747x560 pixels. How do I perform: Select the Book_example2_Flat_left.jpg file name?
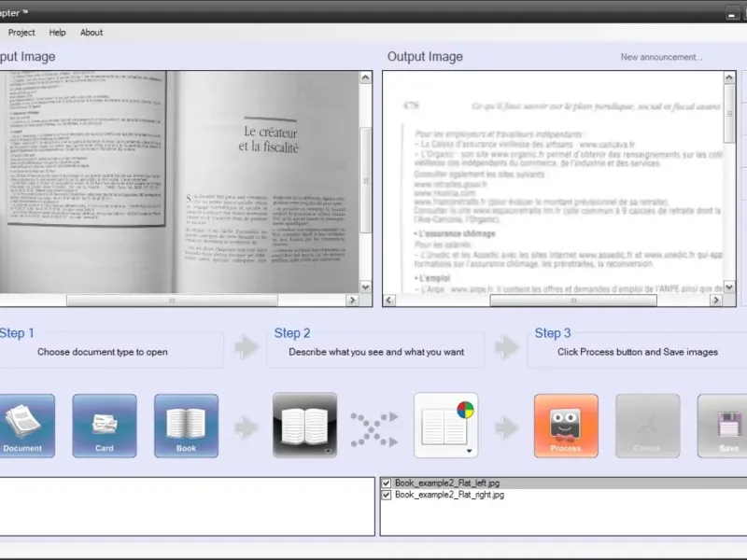pyautogui.click(x=447, y=483)
